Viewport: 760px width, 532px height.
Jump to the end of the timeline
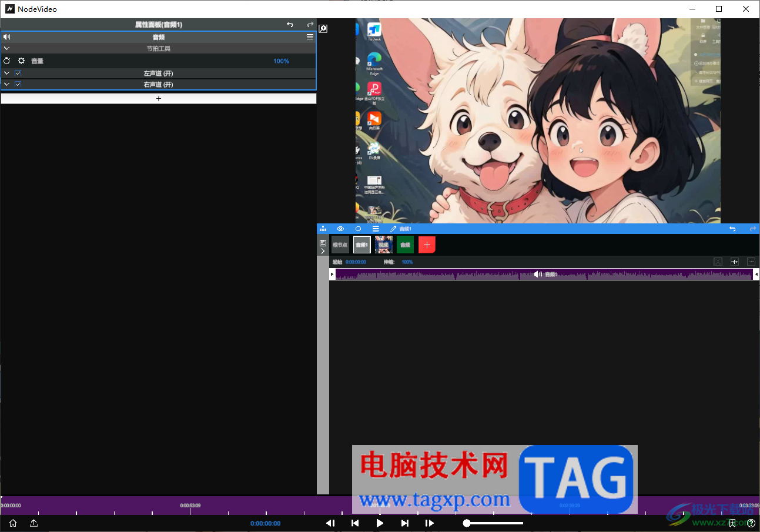point(404,523)
